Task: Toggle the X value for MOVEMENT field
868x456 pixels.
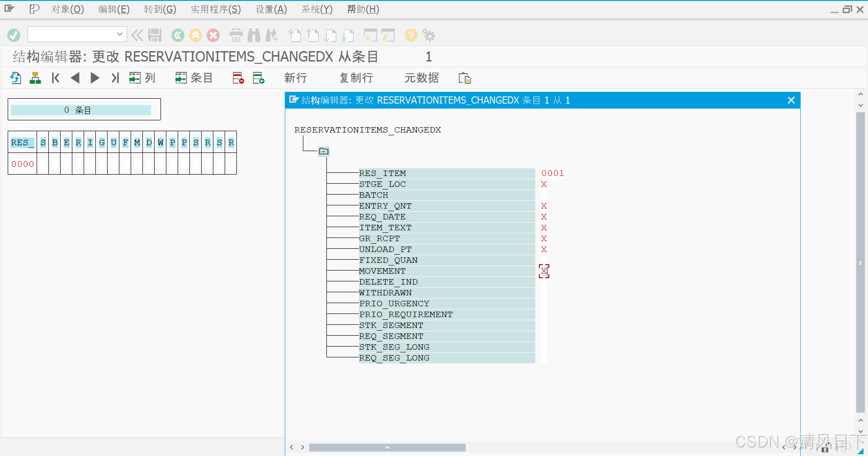Action: (x=544, y=271)
